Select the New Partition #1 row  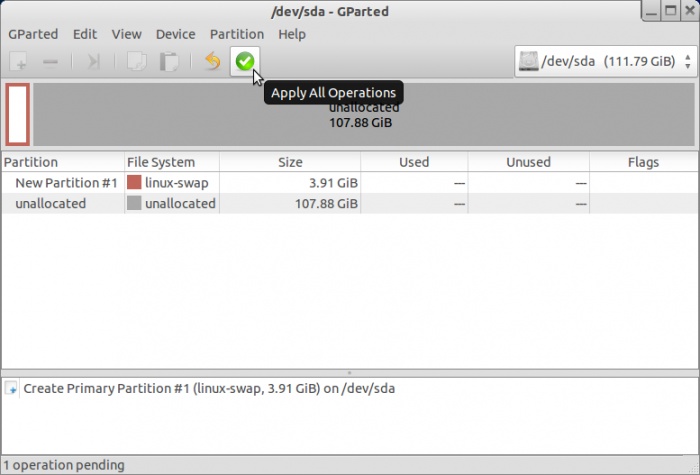(x=350, y=183)
